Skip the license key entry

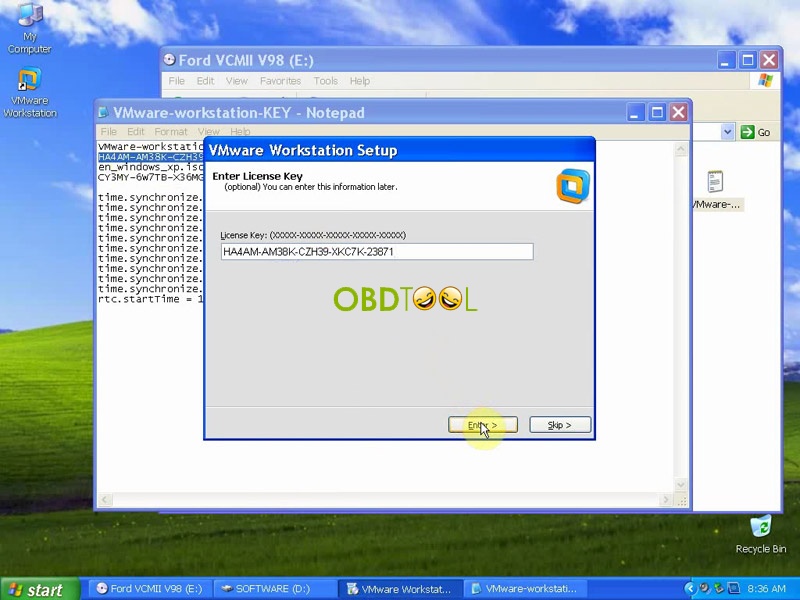(x=560, y=424)
